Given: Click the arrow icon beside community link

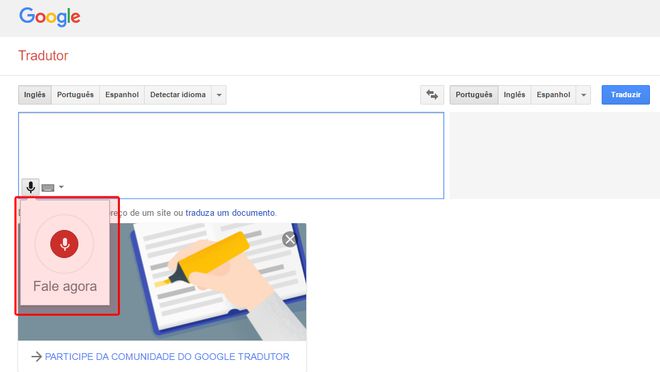Looking at the screenshot, I should coord(37,356).
